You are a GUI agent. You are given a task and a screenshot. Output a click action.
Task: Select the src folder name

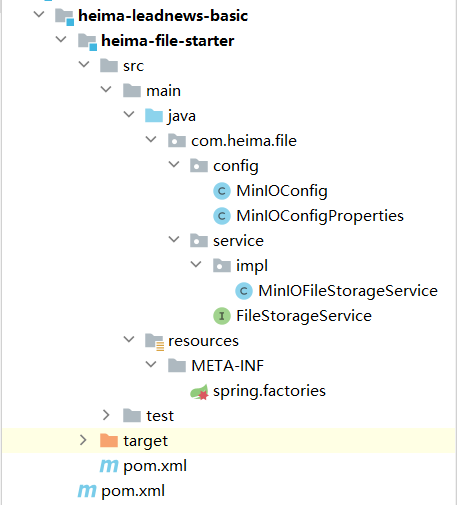(x=133, y=66)
